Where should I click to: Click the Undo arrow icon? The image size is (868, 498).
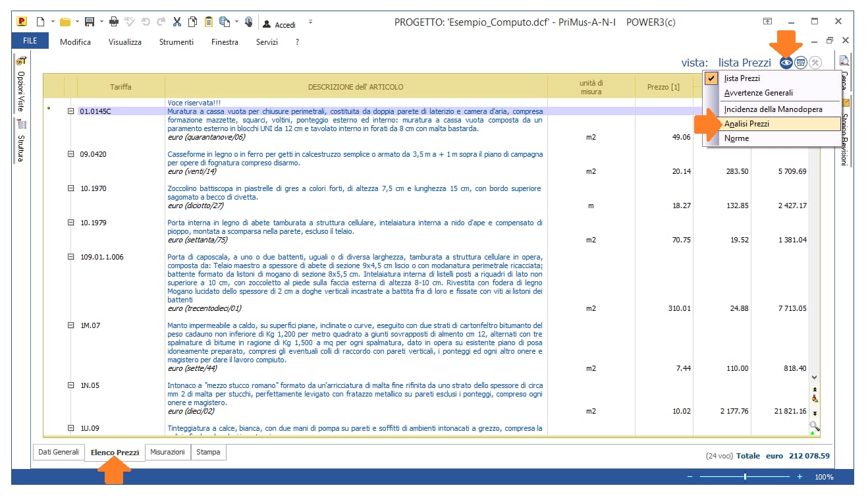tap(146, 20)
